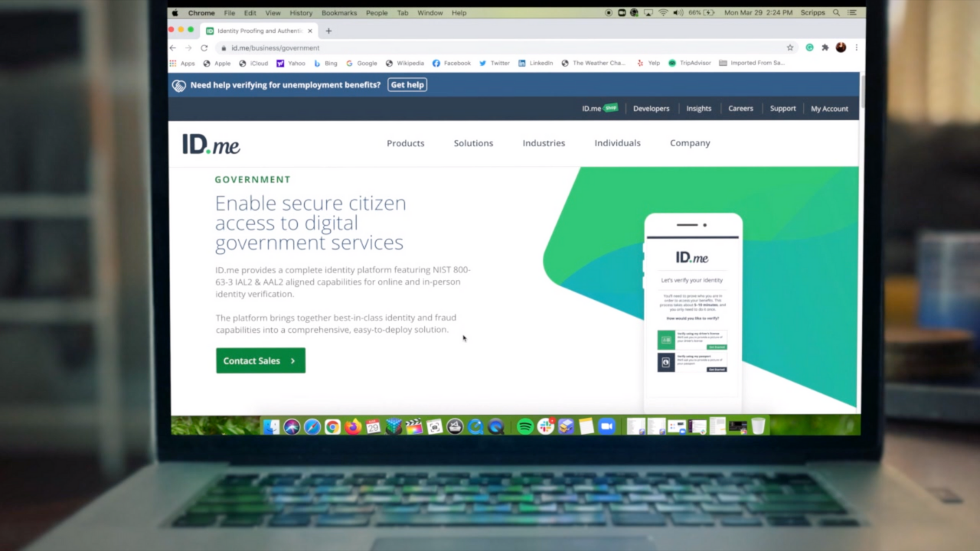Click the ID.me logo
The height and width of the screenshot is (551, 980).
(x=211, y=143)
